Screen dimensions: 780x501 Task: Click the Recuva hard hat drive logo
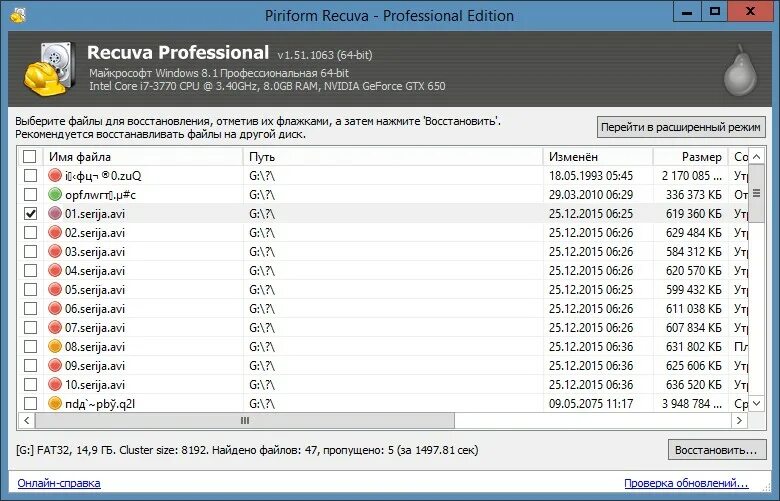coord(49,69)
